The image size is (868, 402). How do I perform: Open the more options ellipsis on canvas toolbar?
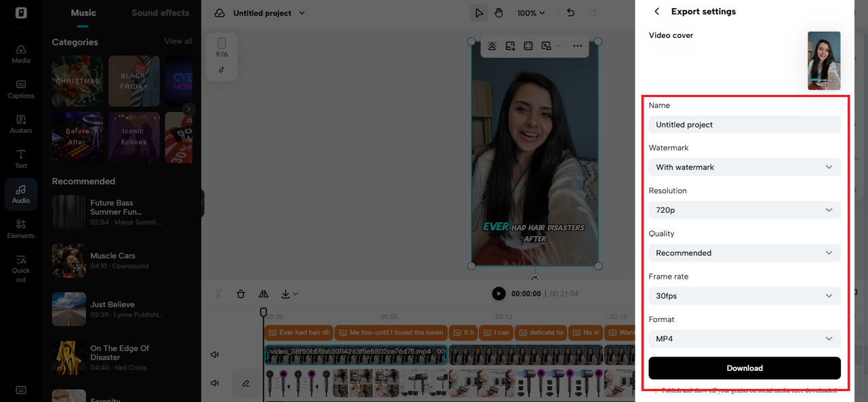[x=577, y=46]
